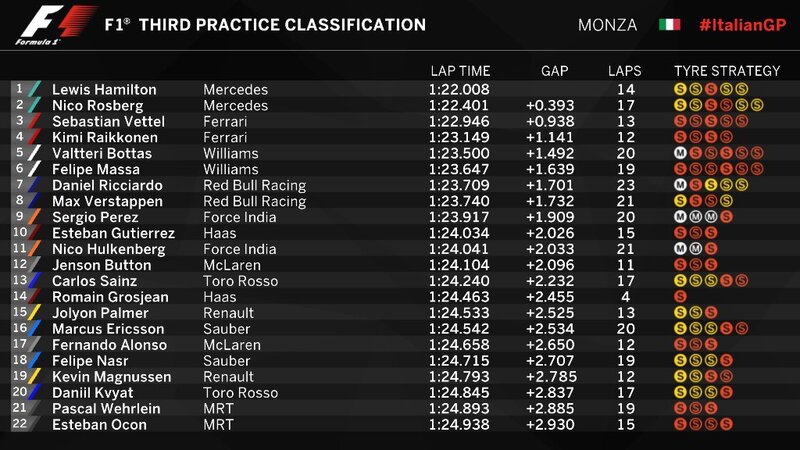Click the Italian flag icon
The image size is (800, 450).
click(669, 24)
